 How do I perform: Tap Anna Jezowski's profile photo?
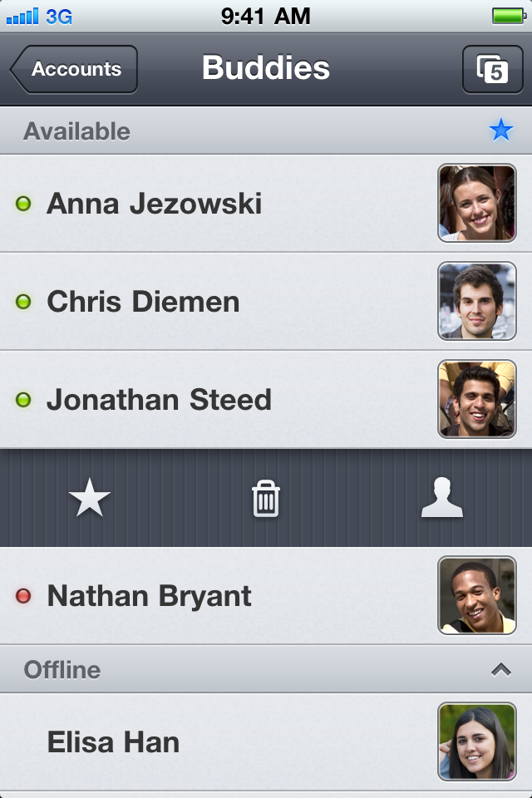coord(477,203)
